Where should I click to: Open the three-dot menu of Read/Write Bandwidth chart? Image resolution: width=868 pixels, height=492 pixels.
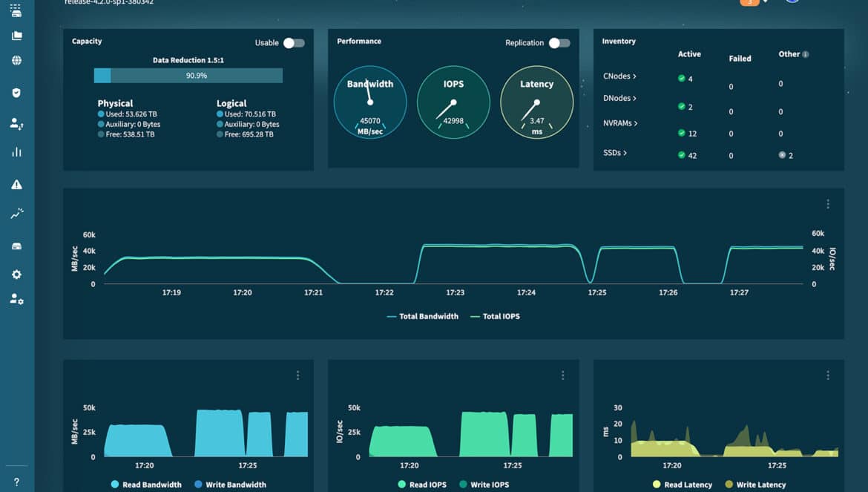coord(297,375)
